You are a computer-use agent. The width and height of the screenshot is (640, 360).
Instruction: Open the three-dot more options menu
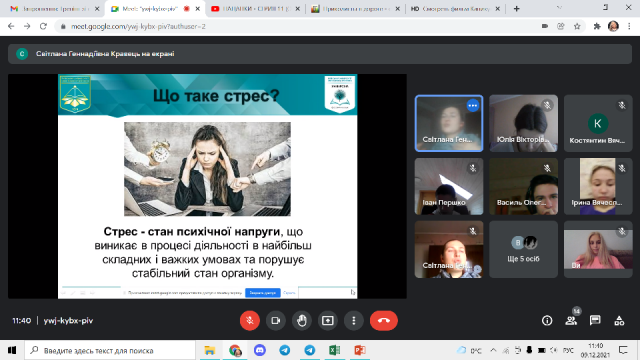[x=354, y=321]
